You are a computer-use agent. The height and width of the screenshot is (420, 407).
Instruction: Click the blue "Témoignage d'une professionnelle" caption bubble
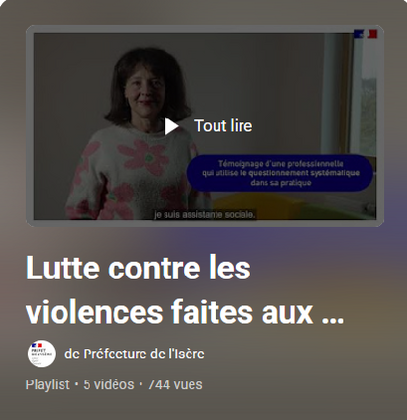tap(280, 173)
